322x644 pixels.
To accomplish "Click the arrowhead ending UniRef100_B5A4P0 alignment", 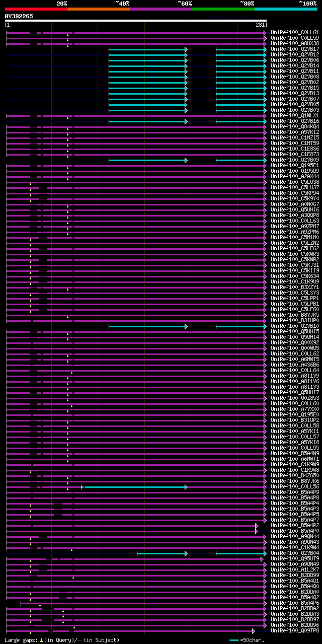I will (x=257, y=531).
